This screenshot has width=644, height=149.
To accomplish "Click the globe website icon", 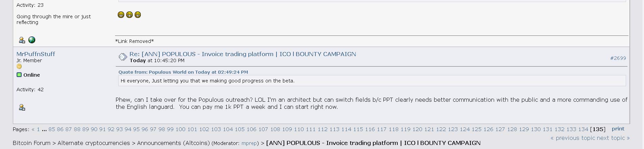I will coord(32,40).
